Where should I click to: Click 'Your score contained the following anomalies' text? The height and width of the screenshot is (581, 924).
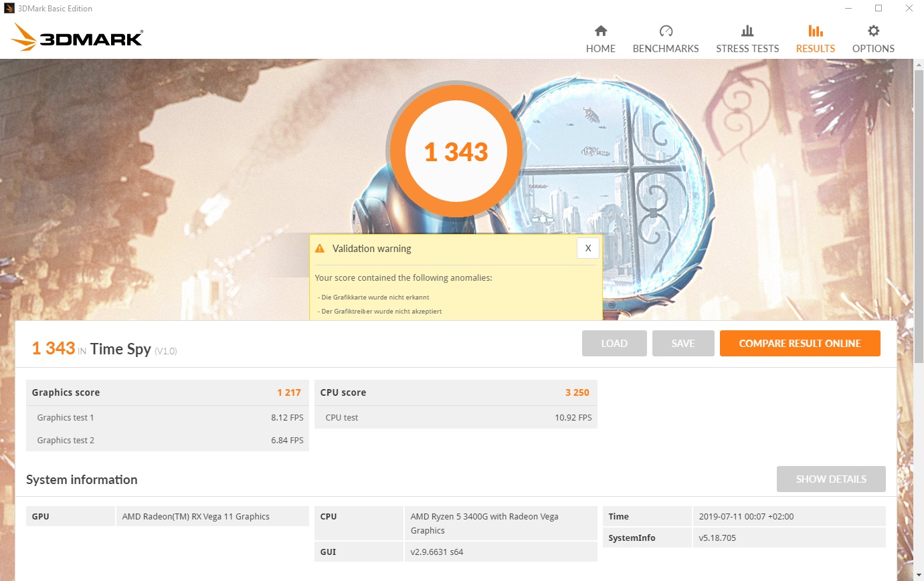point(403,278)
